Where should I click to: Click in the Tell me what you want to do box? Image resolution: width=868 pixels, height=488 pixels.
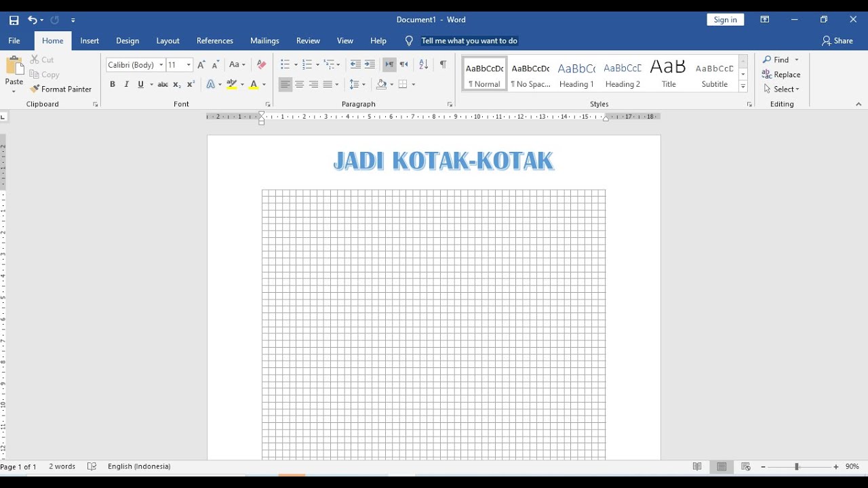click(469, 41)
